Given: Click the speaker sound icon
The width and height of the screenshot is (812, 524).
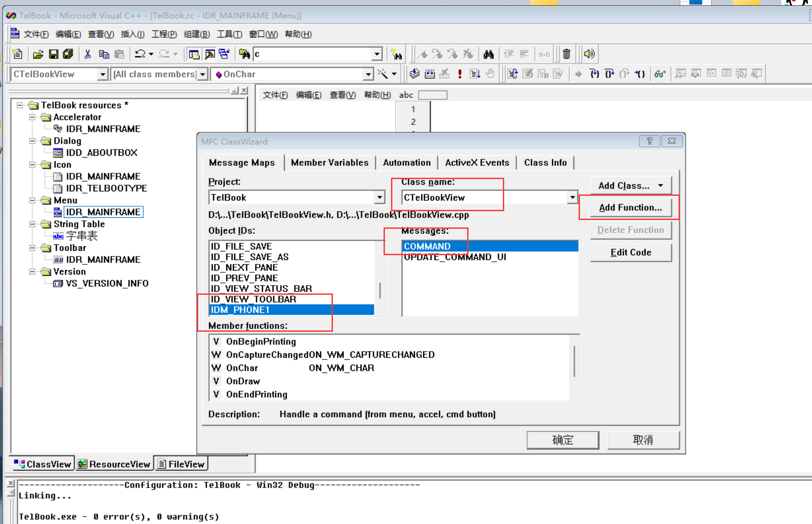Looking at the screenshot, I should click(589, 54).
